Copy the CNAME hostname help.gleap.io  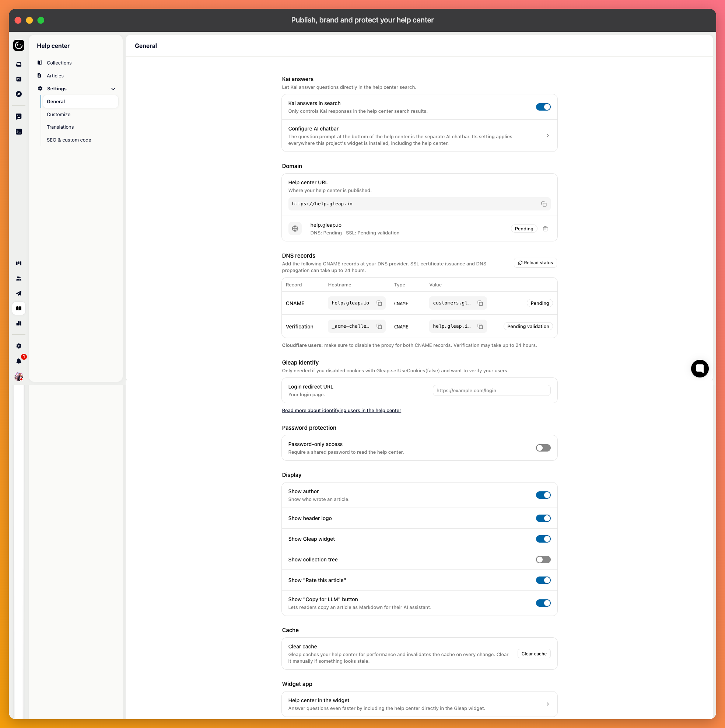379,303
